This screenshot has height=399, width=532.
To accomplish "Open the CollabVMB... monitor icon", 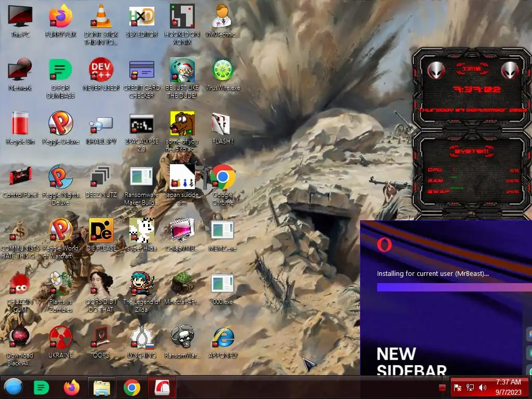I will [182, 235].
